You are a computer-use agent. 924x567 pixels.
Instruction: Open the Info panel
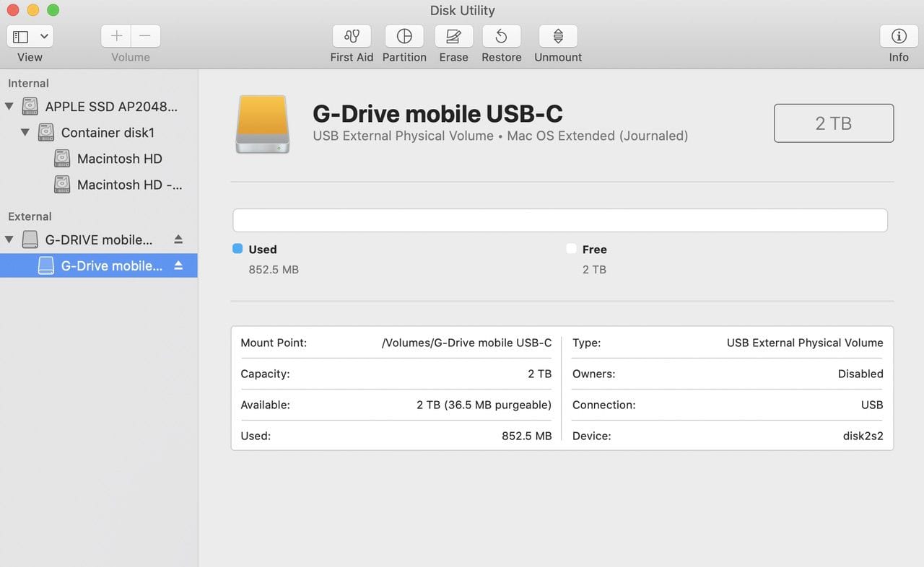[x=899, y=36]
